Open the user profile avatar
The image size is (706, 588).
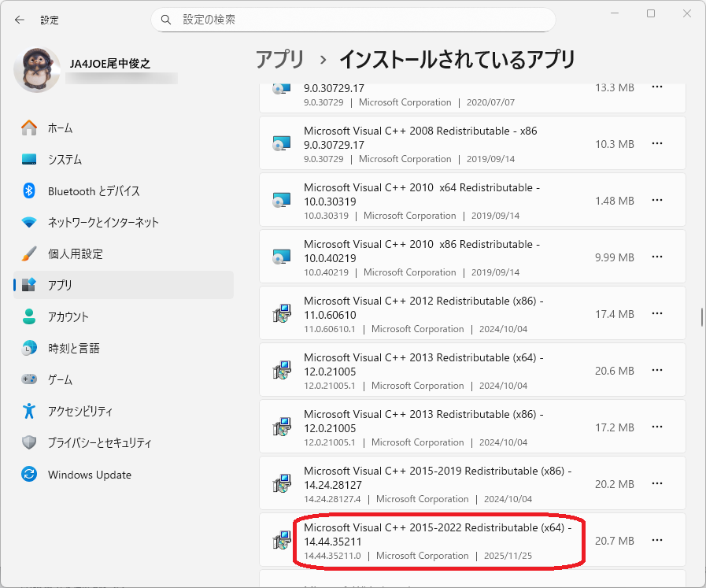[x=37, y=70]
